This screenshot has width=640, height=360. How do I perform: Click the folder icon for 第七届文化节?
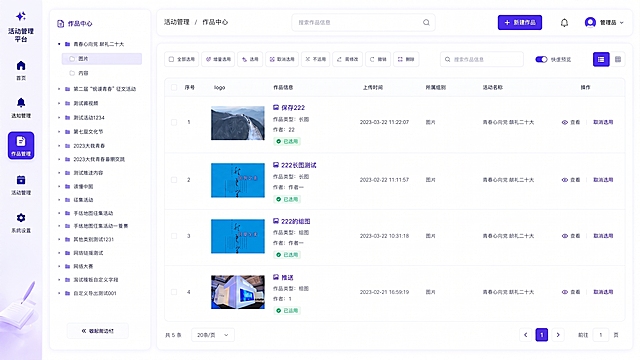pyautogui.click(x=68, y=131)
